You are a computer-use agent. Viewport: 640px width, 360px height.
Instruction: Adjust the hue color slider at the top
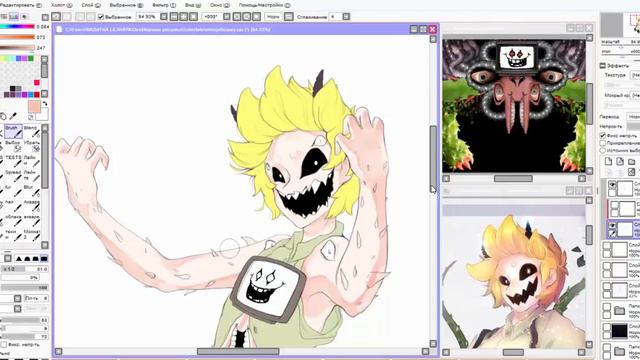click(x=17, y=27)
